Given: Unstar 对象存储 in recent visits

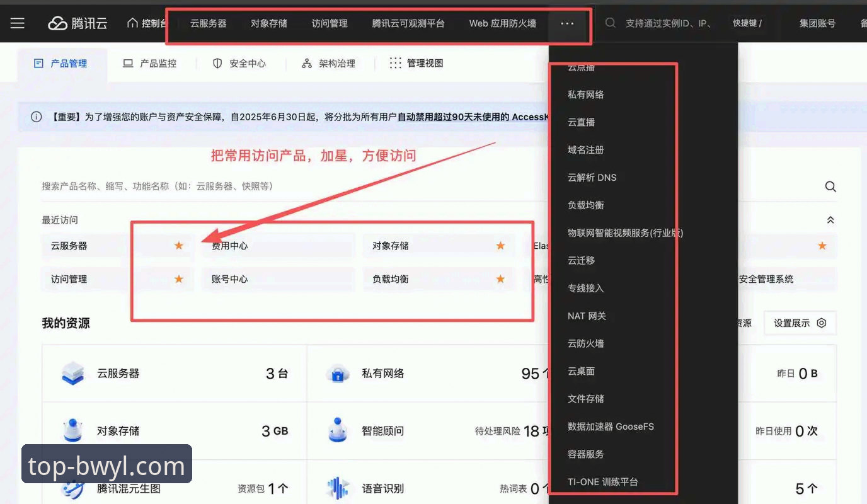Looking at the screenshot, I should pyautogui.click(x=500, y=246).
